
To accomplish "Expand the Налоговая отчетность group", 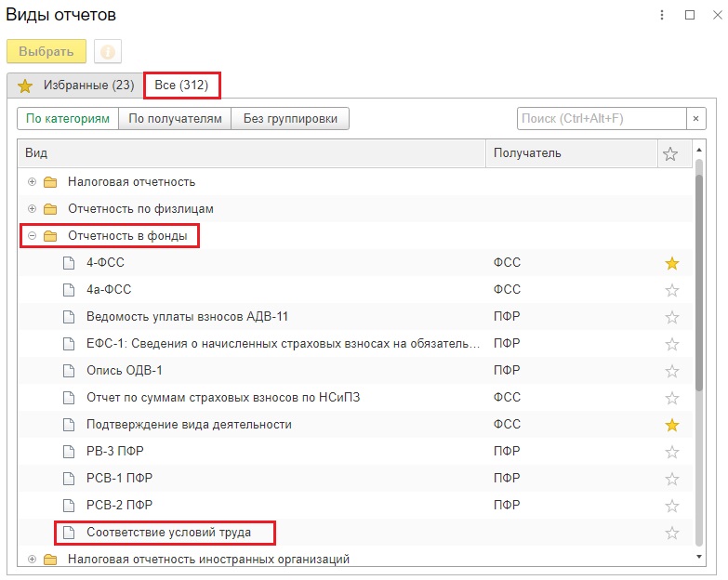I will [x=32, y=182].
